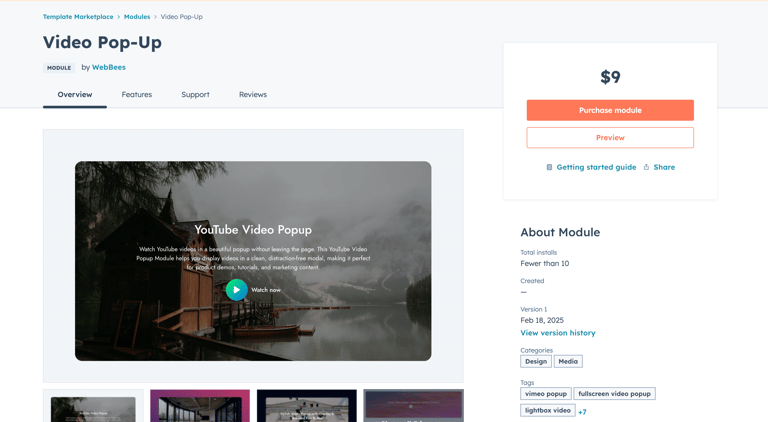
Task: Play the YouTube Video Popup preview
Action: (x=237, y=290)
